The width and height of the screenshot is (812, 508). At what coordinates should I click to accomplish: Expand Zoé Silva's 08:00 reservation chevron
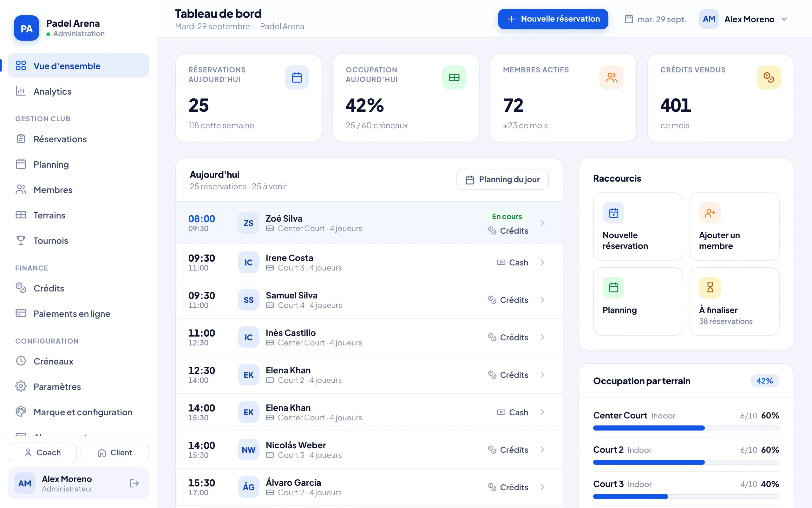542,223
